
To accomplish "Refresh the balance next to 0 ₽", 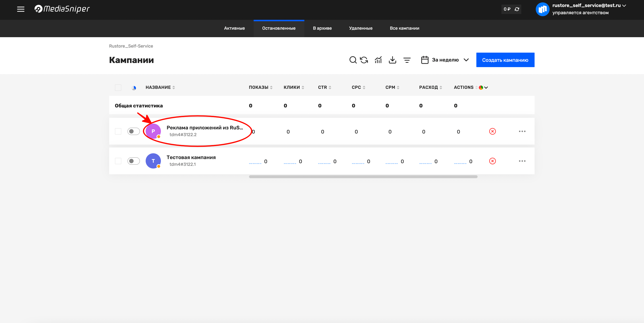I will 517,9.
